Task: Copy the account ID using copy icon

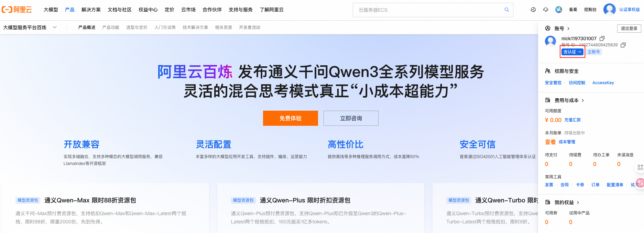Action: [x=623, y=45]
